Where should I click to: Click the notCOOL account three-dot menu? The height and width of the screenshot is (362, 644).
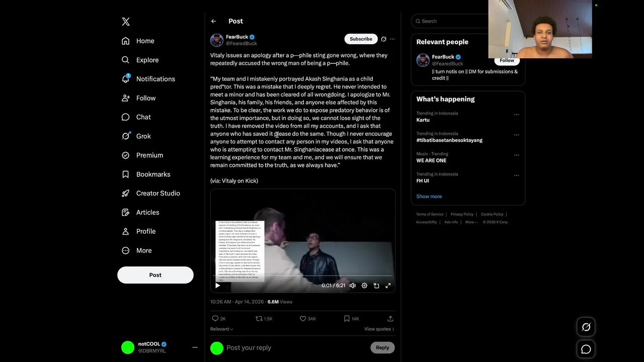195,347
